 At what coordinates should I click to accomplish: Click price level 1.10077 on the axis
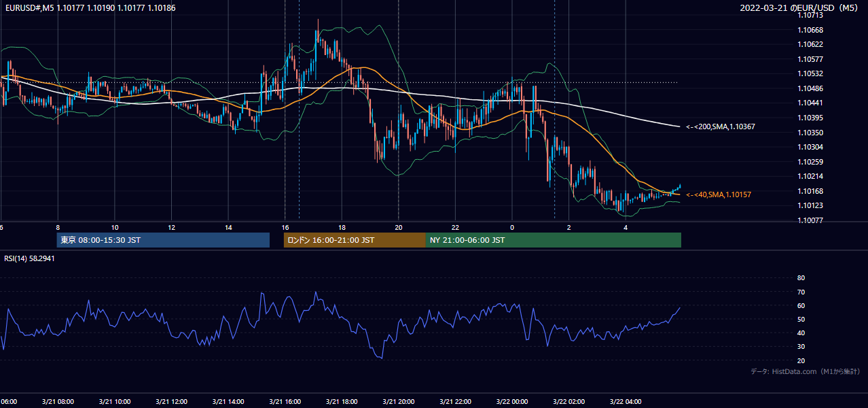[810, 220]
